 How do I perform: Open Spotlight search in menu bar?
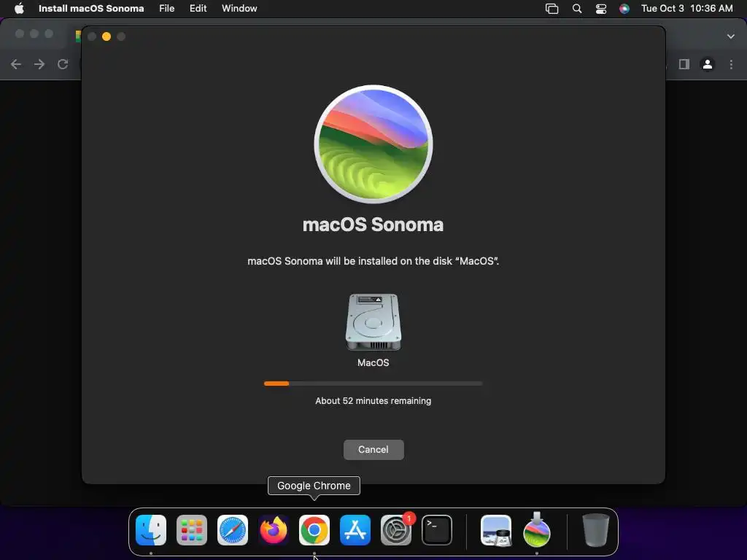pos(576,9)
